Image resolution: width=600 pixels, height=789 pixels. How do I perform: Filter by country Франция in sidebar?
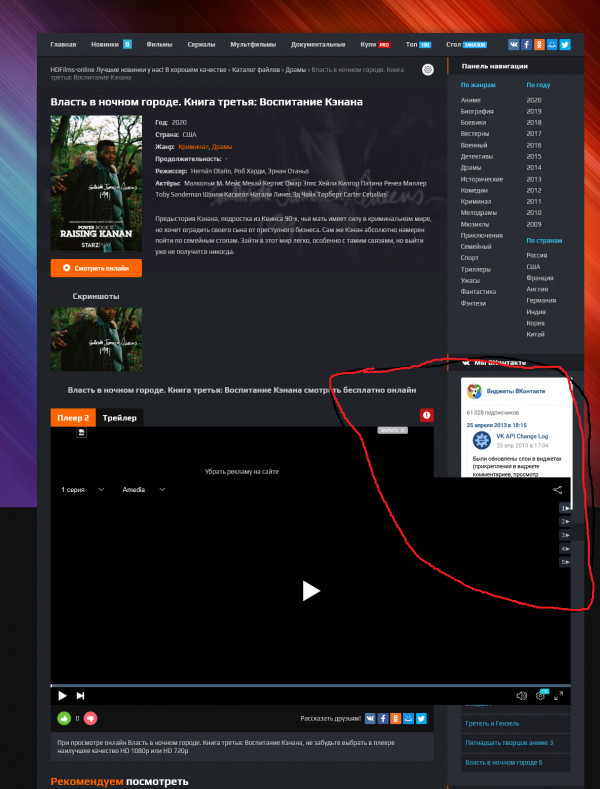[540, 278]
